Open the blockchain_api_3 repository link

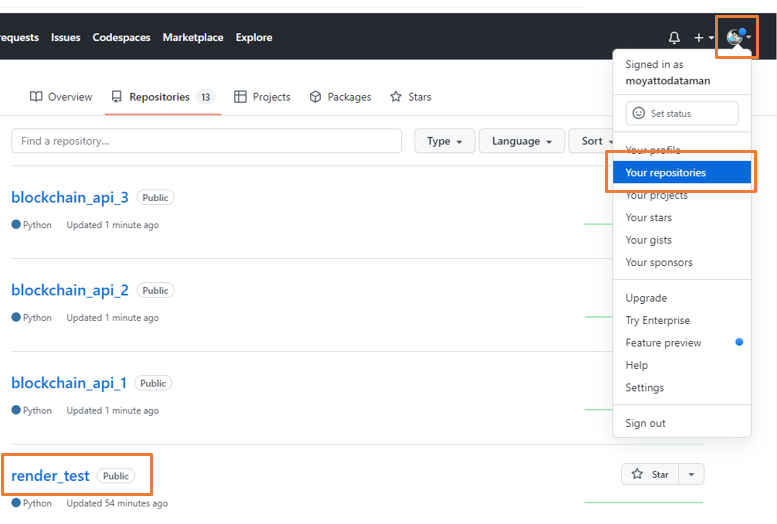pyautogui.click(x=70, y=197)
